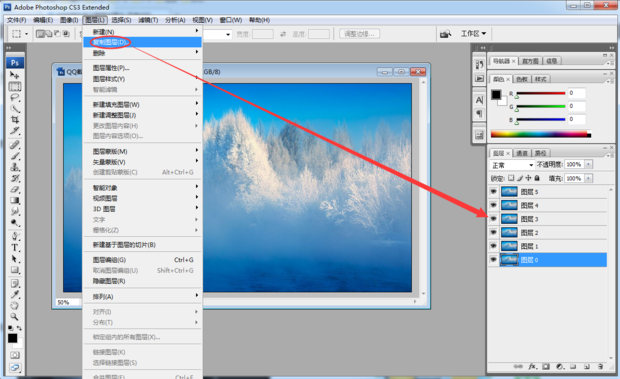The width and height of the screenshot is (620, 379).
Task: Select the Crop tool
Action: click(15, 119)
